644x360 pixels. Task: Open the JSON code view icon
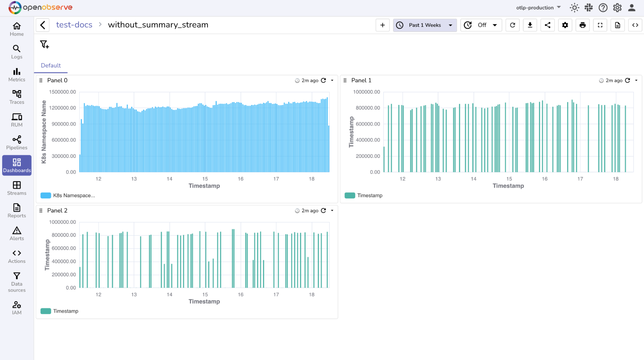635,25
